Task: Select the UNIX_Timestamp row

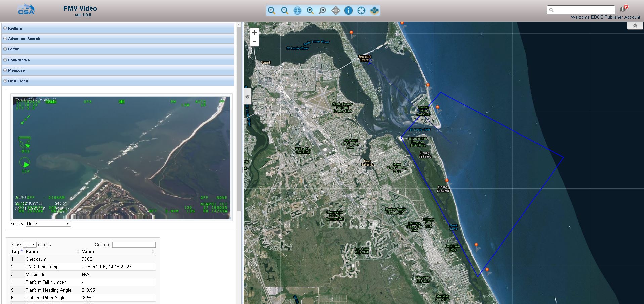Action: pos(83,267)
